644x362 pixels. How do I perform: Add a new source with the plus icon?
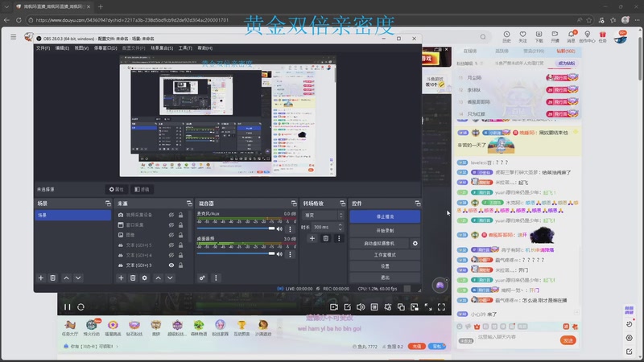[121, 278]
